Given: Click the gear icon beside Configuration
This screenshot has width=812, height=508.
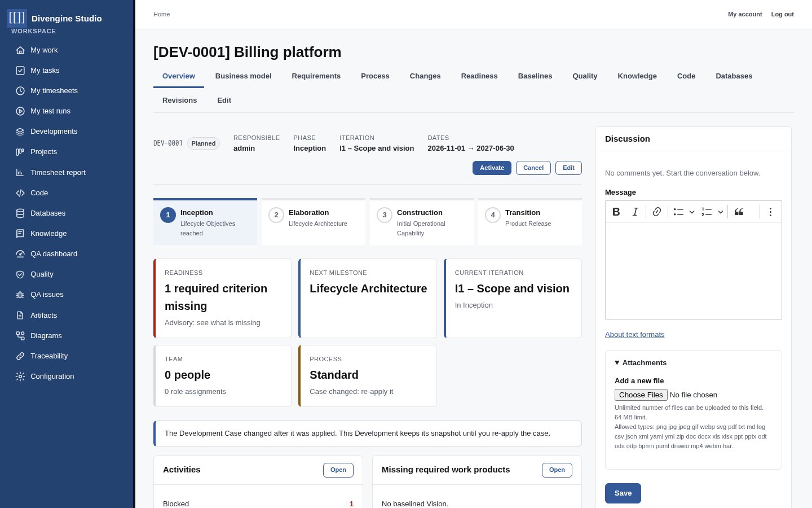Looking at the screenshot, I should click(20, 376).
